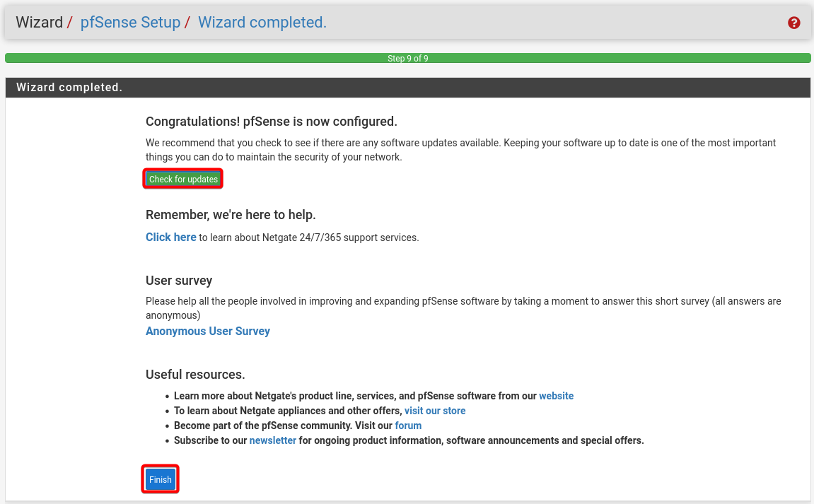The width and height of the screenshot is (814, 504).
Task: Follow the 'Click here' support services link
Action: point(170,238)
